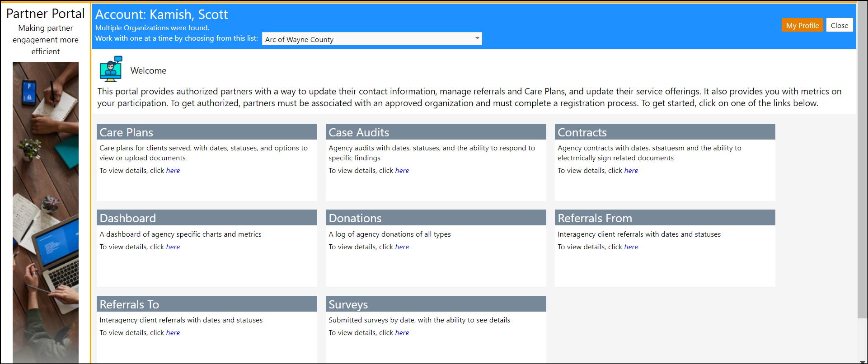
Task: Click the Surveys card header
Action: coord(436,304)
